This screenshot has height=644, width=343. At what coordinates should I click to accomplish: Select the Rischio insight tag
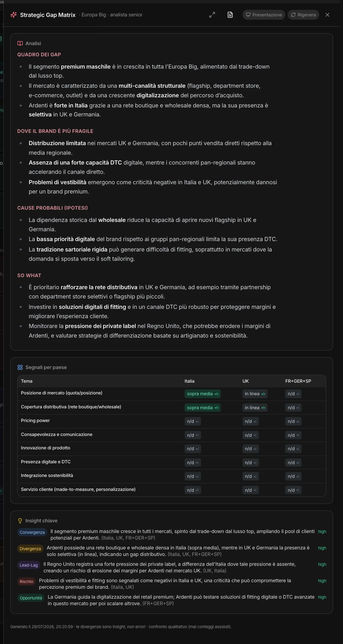[26, 581]
